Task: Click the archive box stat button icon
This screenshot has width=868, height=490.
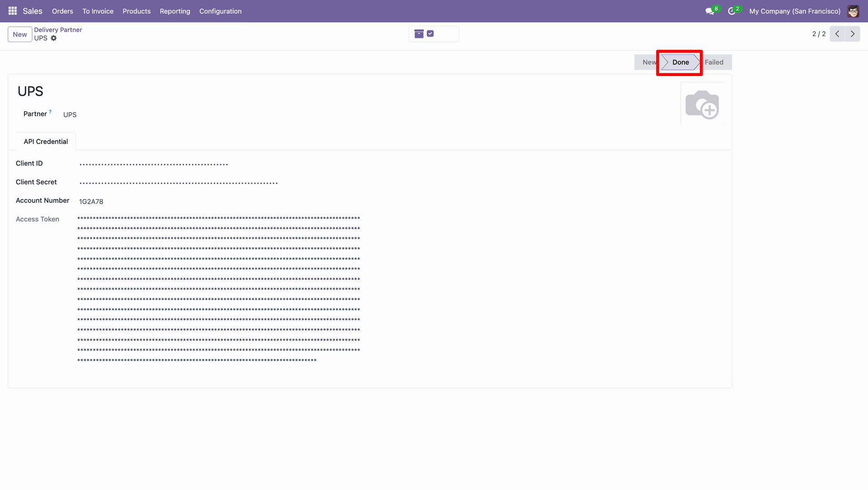Action: click(x=419, y=34)
